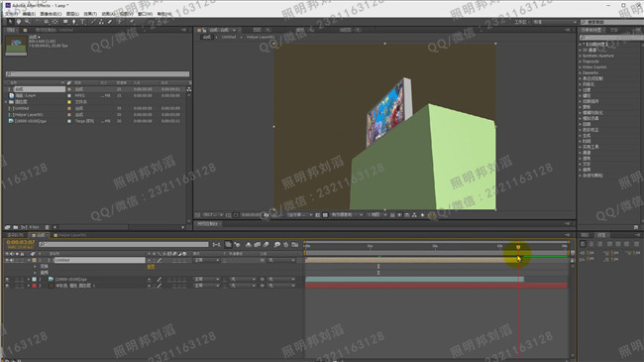The height and width of the screenshot is (362, 644).
Task: Toggle shy switch on the Untitled layer
Action: click(x=149, y=260)
